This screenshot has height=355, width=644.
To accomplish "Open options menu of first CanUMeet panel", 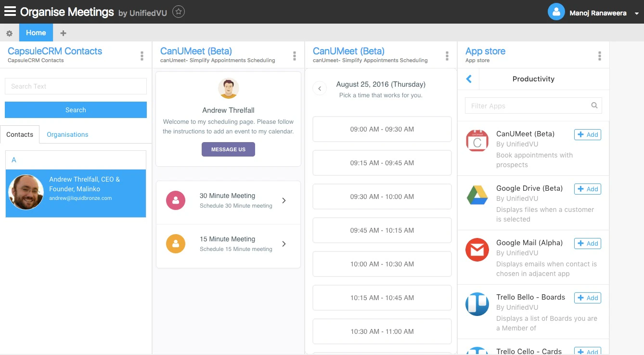I will coord(294,56).
